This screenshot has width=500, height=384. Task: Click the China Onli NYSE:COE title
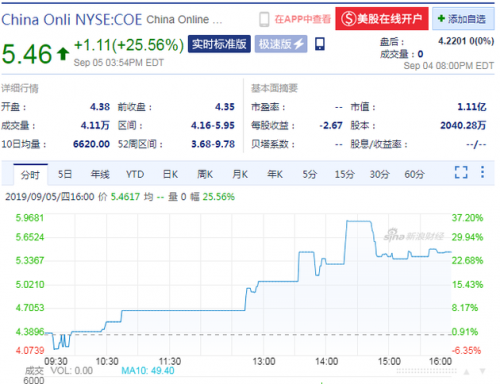pos(72,20)
